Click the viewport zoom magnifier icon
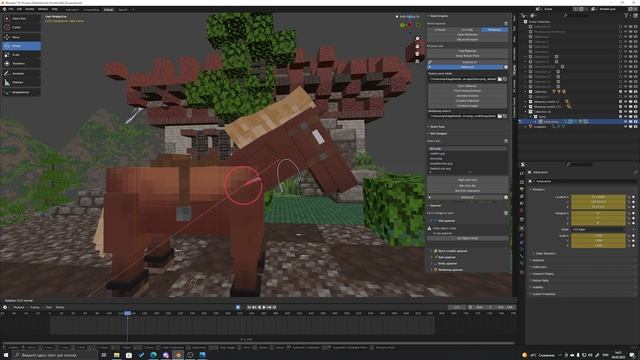The height and width of the screenshot is (360, 640). (417, 38)
